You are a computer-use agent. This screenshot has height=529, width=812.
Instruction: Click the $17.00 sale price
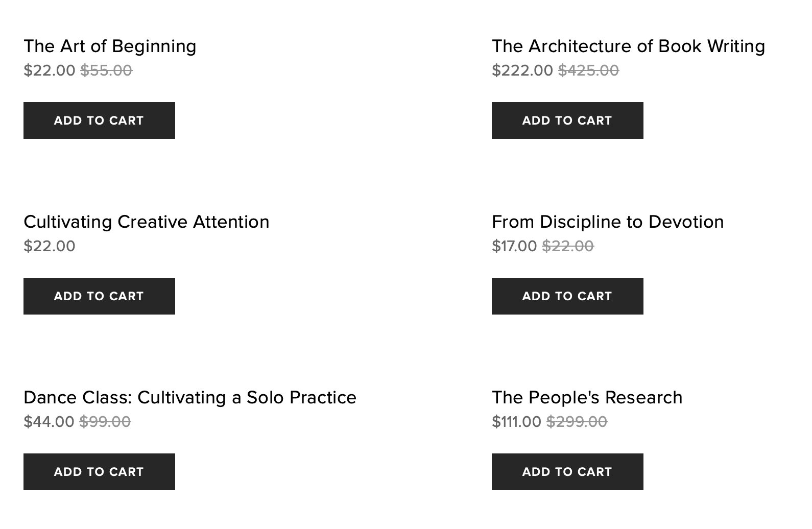[x=514, y=246]
